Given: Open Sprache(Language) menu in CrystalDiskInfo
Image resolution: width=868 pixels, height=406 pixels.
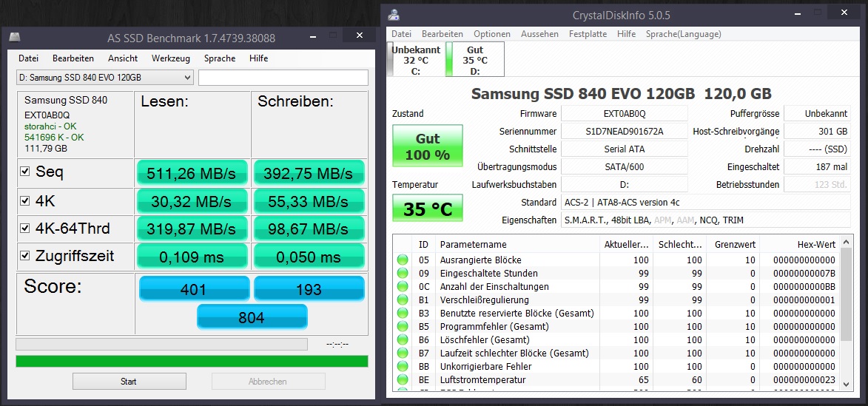Looking at the screenshot, I should [683, 34].
